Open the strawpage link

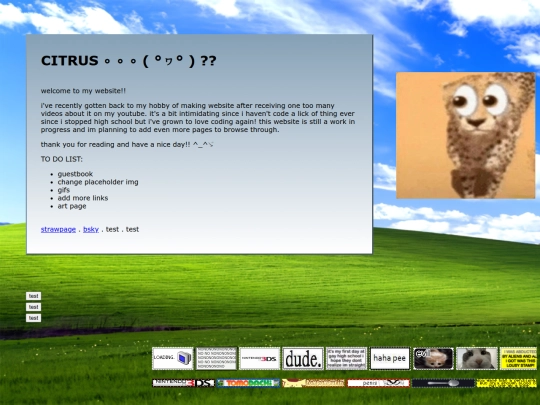click(x=58, y=229)
